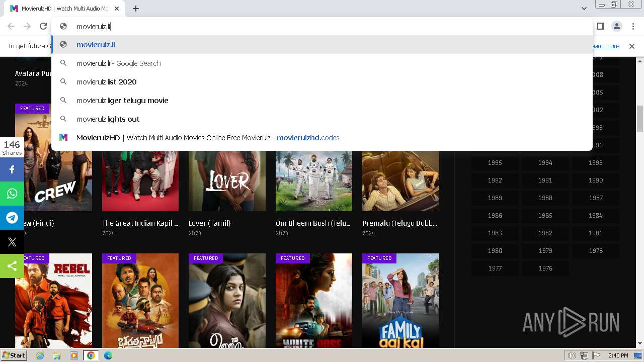Open the 'Learn more' info bar link

pyautogui.click(x=606, y=46)
